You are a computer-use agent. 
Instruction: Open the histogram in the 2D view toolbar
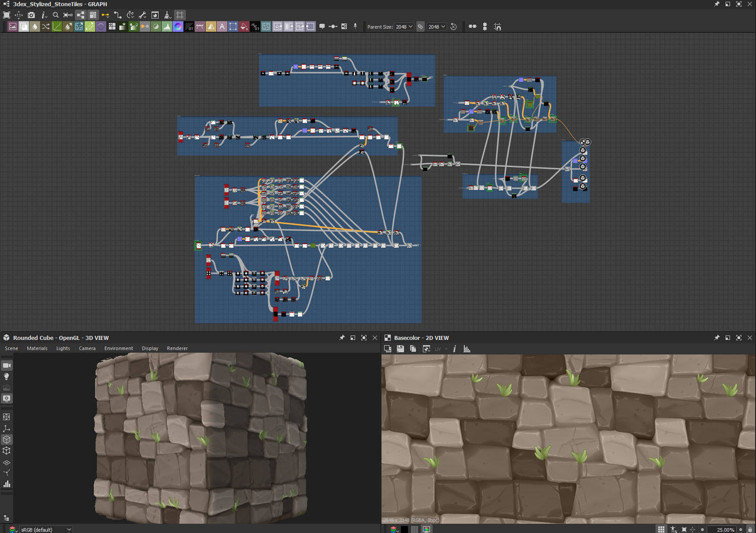point(467,349)
